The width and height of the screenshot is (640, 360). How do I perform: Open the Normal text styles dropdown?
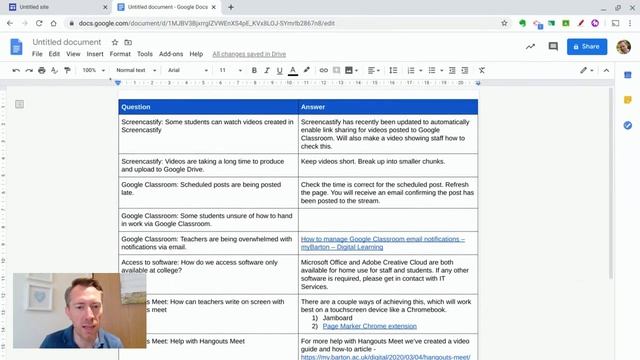[136, 70]
